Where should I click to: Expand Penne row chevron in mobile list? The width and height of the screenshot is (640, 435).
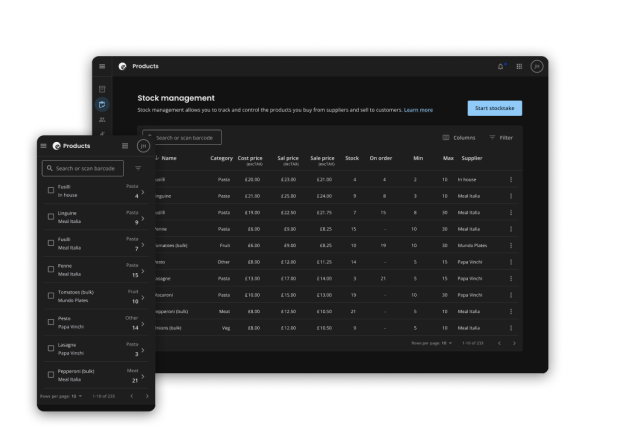(142, 270)
